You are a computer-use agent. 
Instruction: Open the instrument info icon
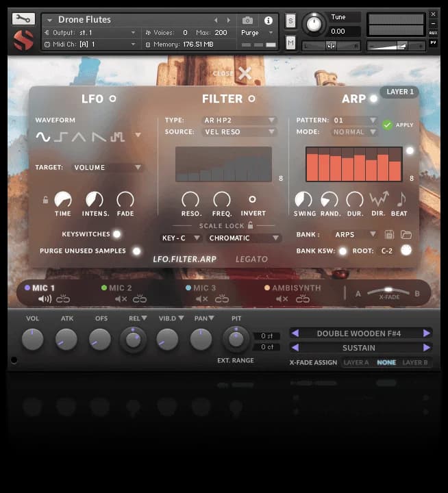tap(268, 21)
